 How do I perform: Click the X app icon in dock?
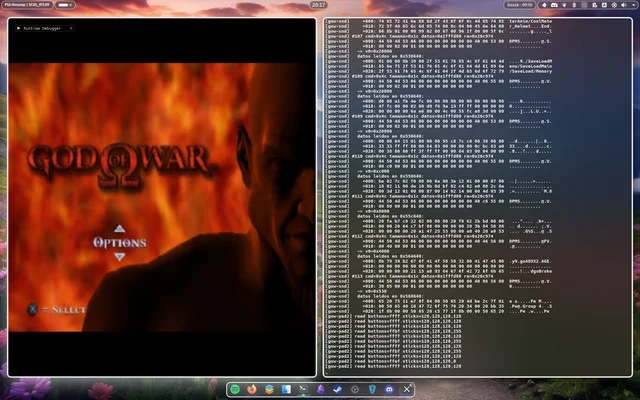click(407, 389)
